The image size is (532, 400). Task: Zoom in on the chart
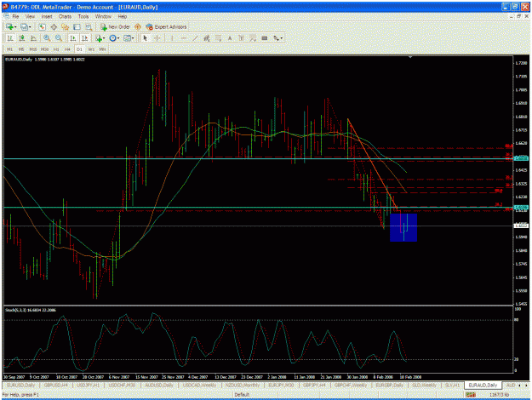47,38
